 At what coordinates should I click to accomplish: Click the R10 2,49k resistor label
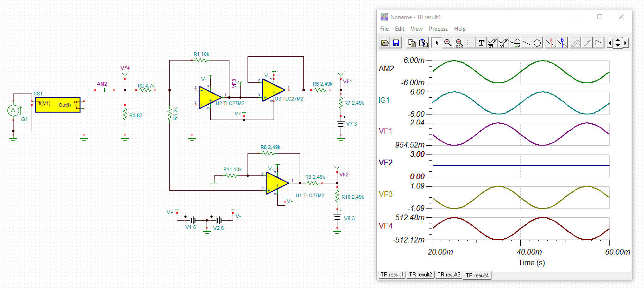pos(353,197)
